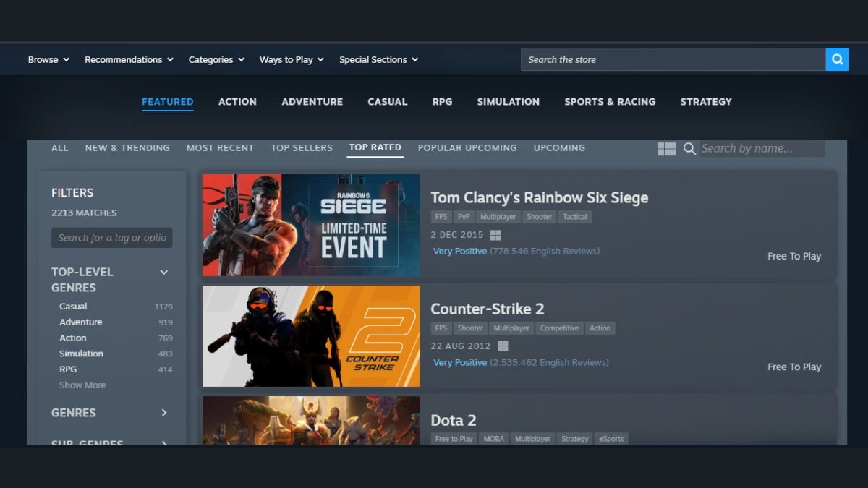
Task: Open the Recommendations dropdown menu
Action: [x=129, y=59]
